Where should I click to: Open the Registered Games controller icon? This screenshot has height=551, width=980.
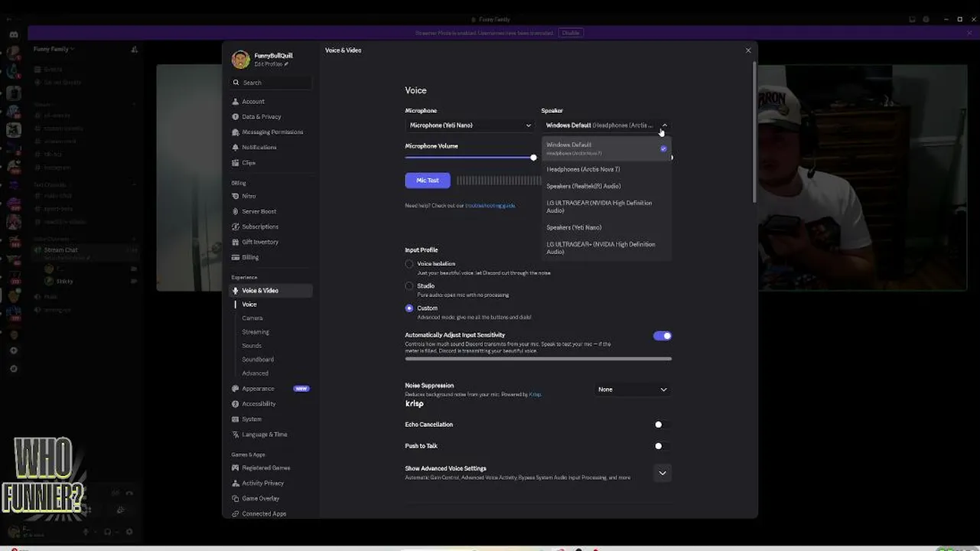point(236,468)
